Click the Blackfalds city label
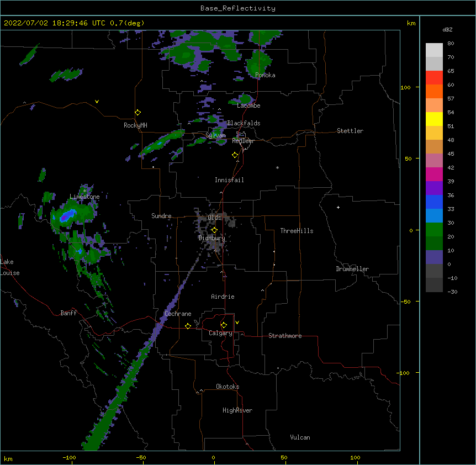 (x=244, y=123)
